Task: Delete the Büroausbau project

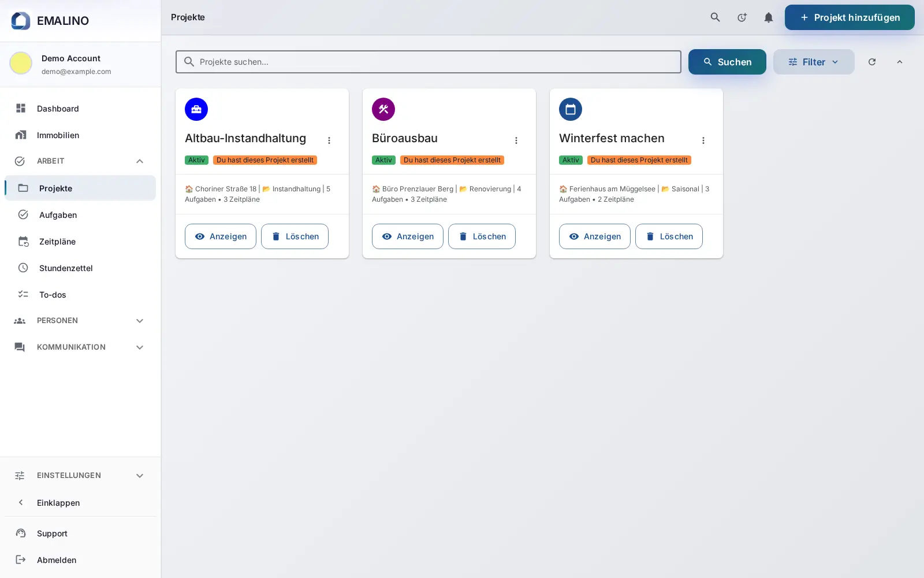Action: 482,236
